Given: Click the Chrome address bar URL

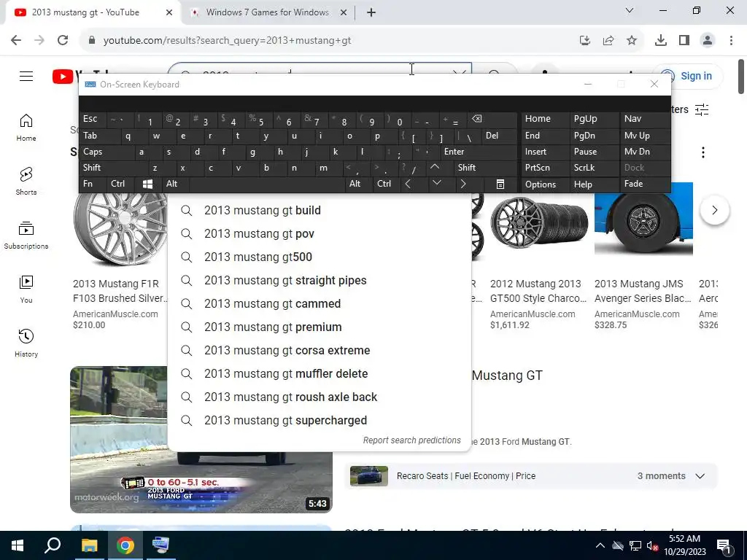Looking at the screenshot, I should (x=228, y=41).
